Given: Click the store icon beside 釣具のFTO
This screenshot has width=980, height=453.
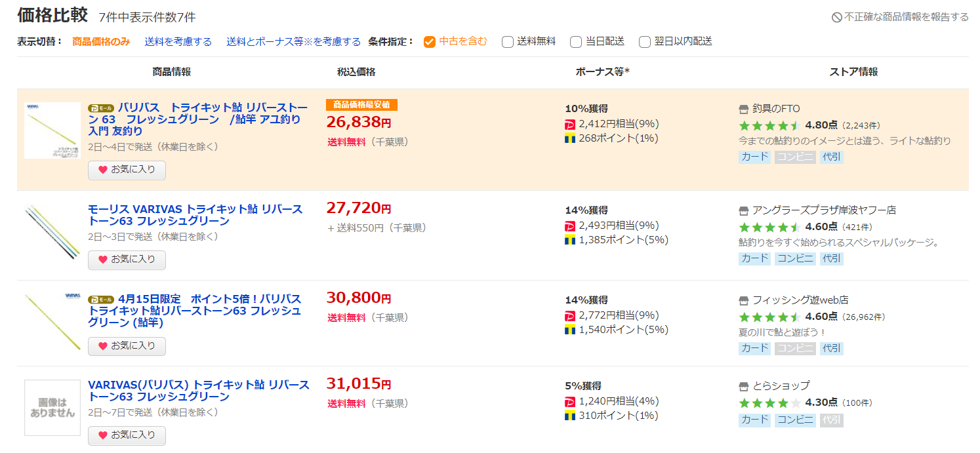Looking at the screenshot, I should tap(744, 109).
